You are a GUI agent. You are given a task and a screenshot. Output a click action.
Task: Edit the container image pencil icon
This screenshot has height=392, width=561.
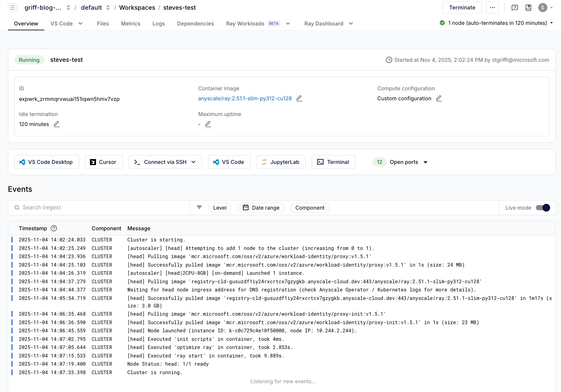coord(299,98)
